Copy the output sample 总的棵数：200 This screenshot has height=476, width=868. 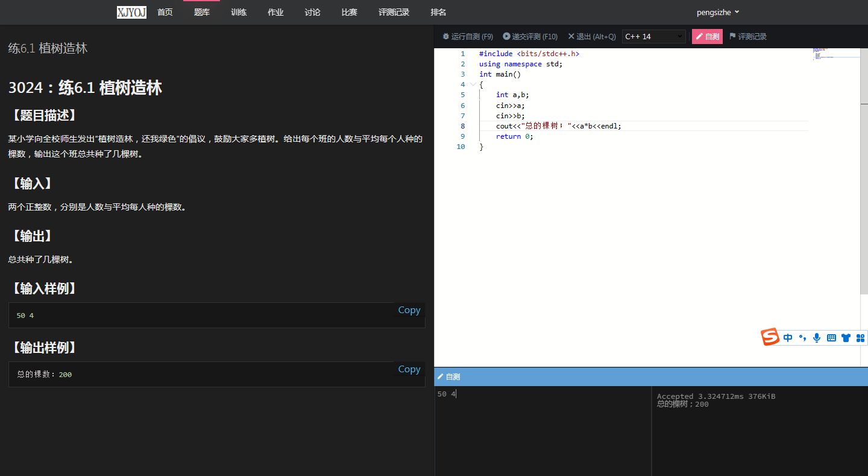(x=409, y=369)
